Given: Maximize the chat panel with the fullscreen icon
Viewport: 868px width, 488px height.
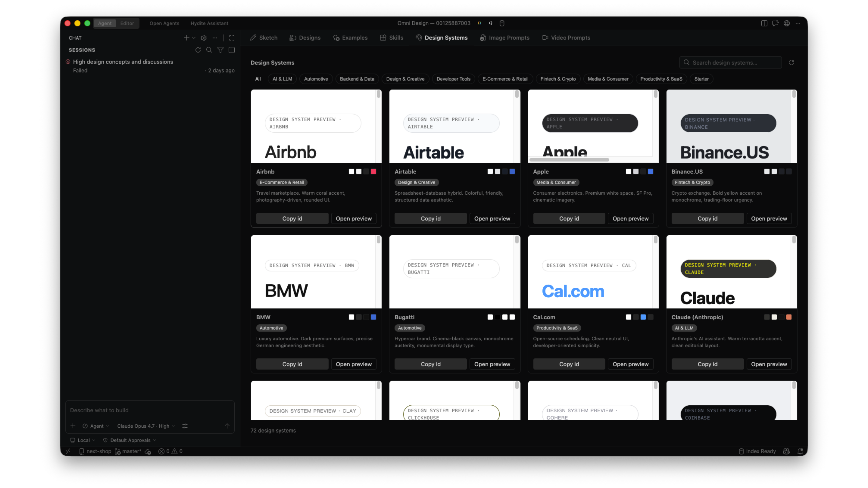Looking at the screenshot, I should 231,38.
